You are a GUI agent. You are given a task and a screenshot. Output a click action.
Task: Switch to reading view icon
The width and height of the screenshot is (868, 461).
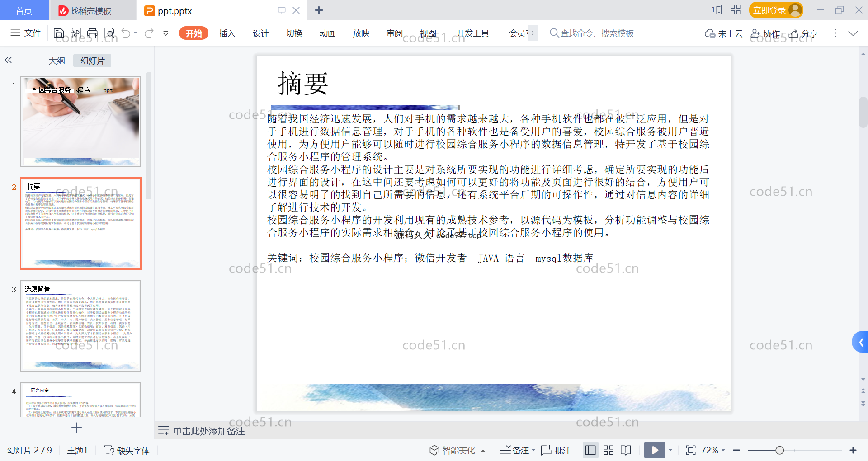coord(626,450)
